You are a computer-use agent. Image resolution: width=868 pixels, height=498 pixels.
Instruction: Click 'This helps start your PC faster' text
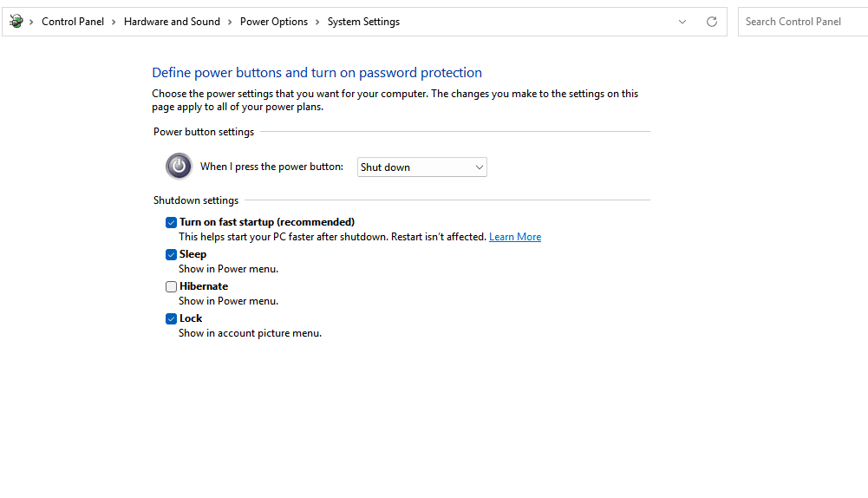332,237
